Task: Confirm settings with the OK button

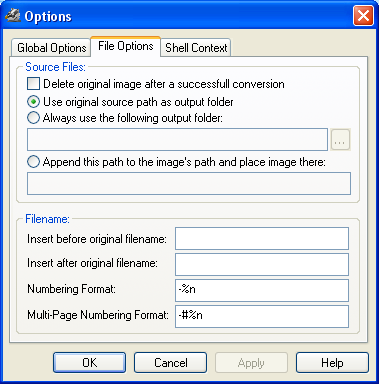Action: pyautogui.click(x=89, y=362)
